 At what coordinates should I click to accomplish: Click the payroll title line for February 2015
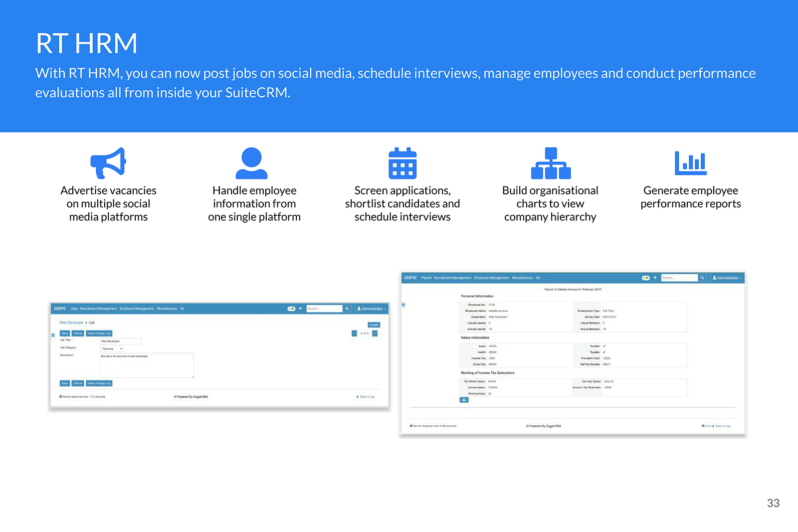coord(573,289)
